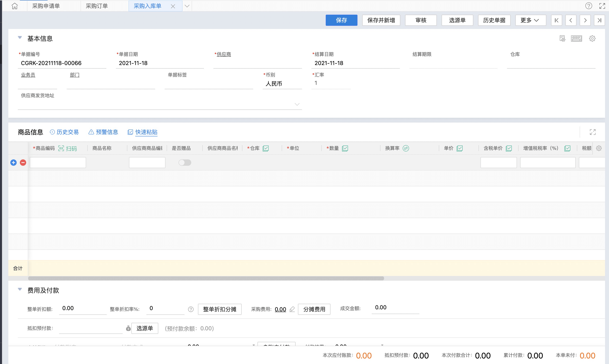Toggle checkbox beside quantity column header
The width and height of the screenshot is (609, 364).
(345, 148)
